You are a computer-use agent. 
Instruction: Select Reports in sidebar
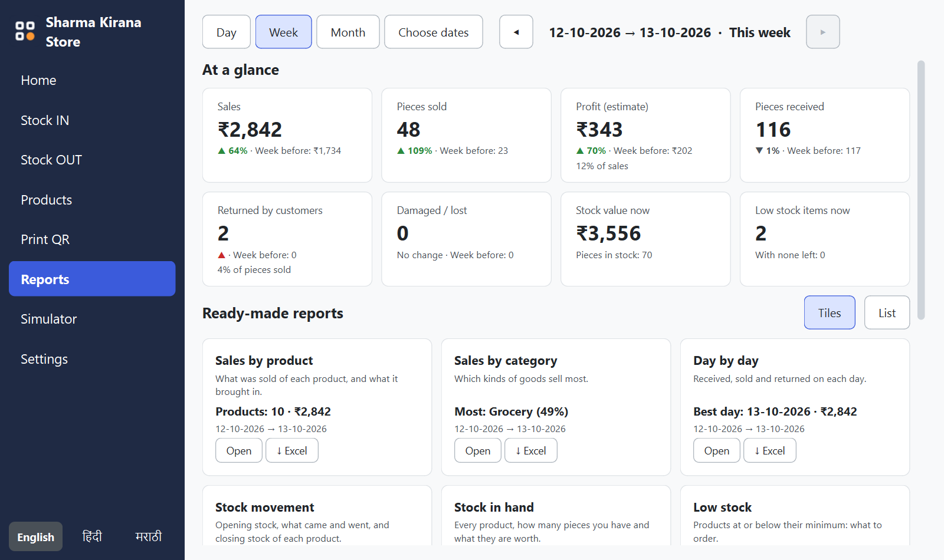(92, 279)
